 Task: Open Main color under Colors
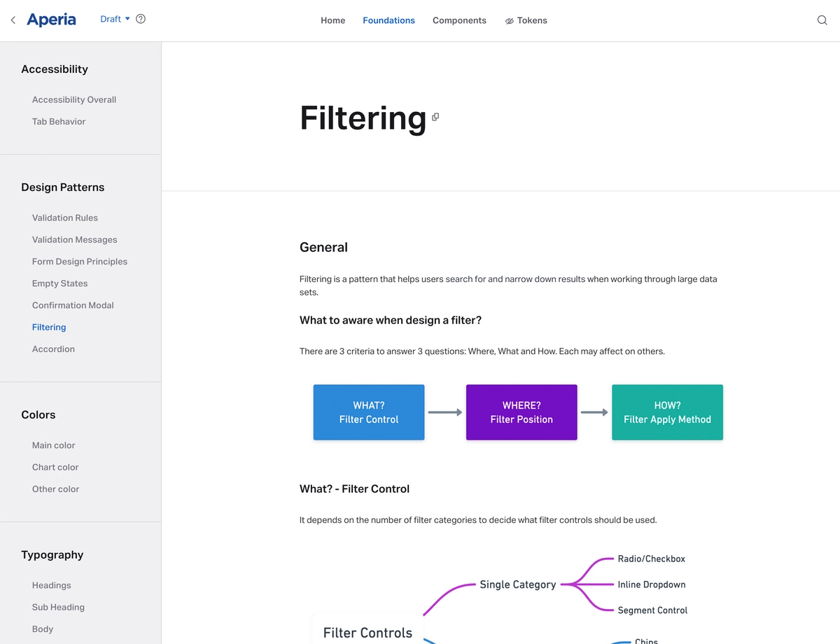click(53, 445)
